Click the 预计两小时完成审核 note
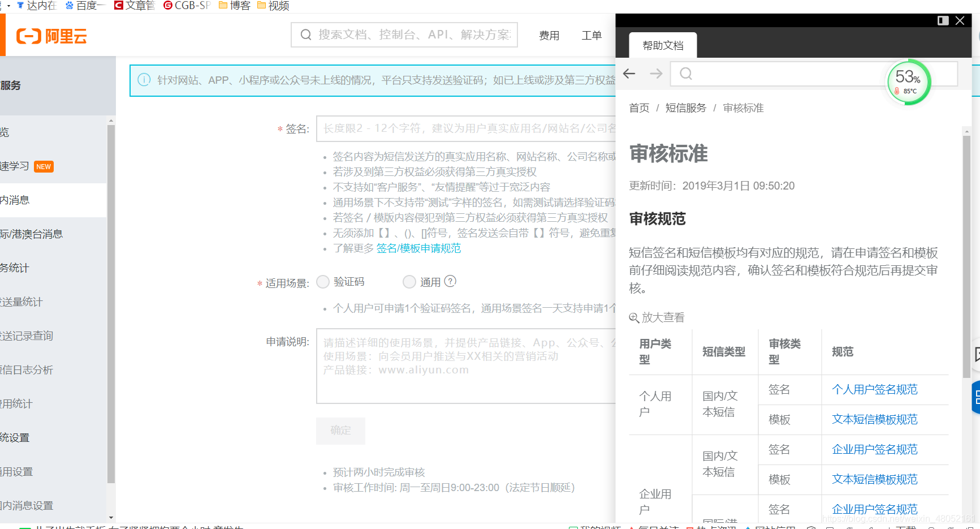980x529 pixels. (x=379, y=472)
